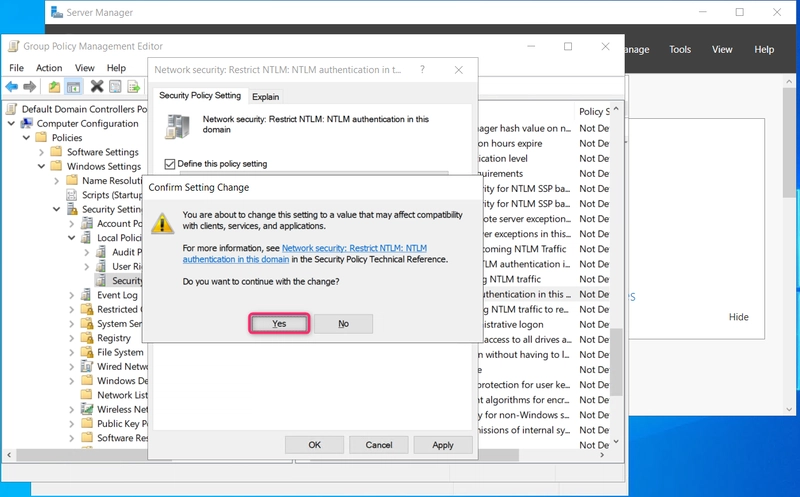
Task: Click the policy list vertical scrollbar thumb
Action: pos(616,362)
